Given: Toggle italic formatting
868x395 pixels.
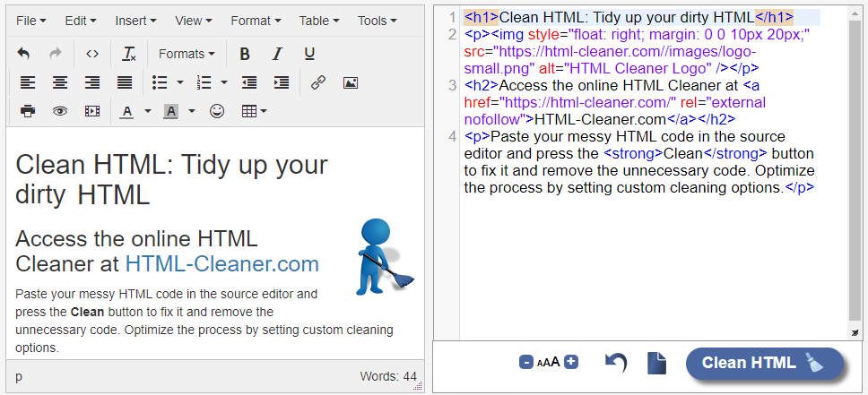Looking at the screenshot, I should pyautogui.click(x=277, y=54).
